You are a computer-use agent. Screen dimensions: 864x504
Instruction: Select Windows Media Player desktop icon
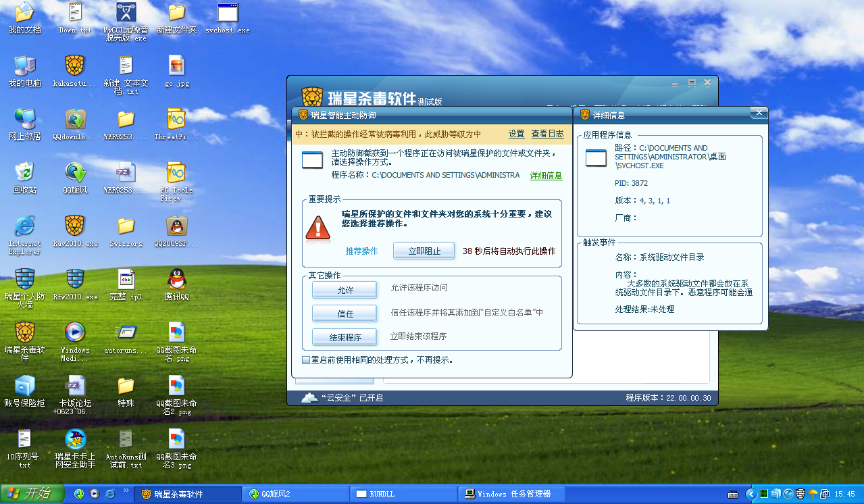click(x=75, y=341)
